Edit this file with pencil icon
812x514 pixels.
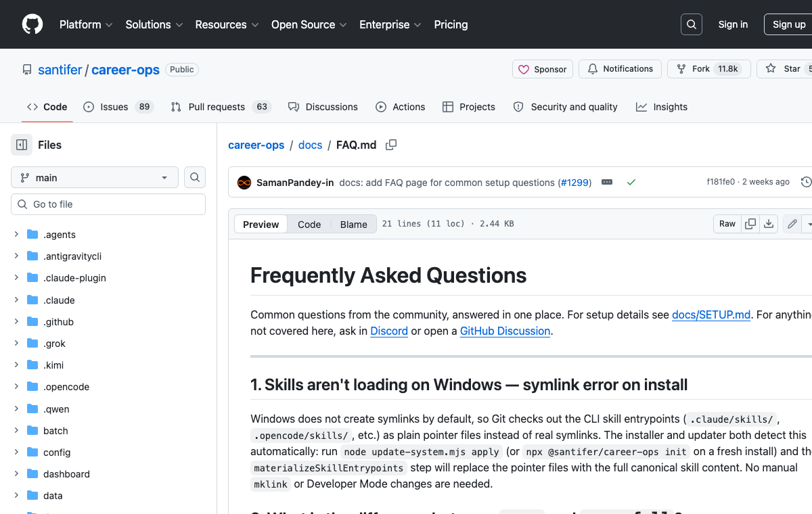tap(792, 224)
